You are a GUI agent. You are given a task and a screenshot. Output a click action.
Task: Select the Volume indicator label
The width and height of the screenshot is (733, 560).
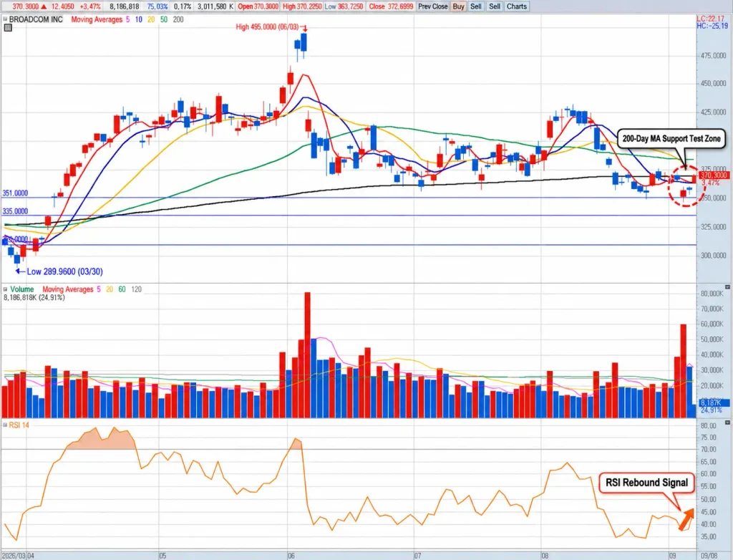click(22, 289)
